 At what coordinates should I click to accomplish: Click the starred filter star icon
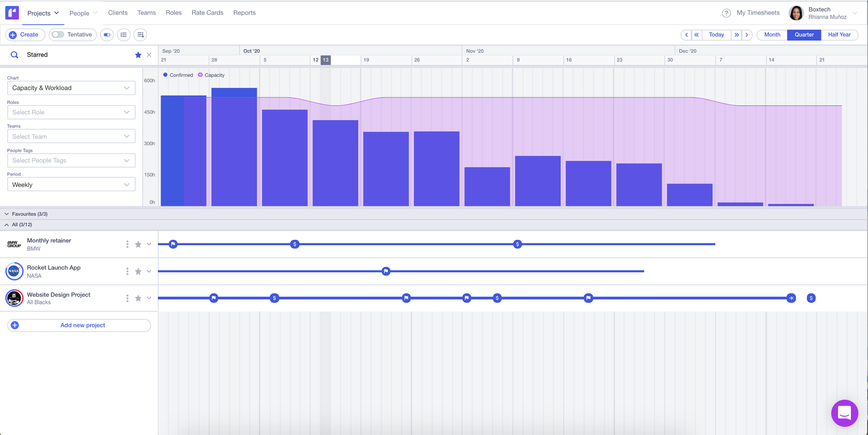tap(138, 55)
